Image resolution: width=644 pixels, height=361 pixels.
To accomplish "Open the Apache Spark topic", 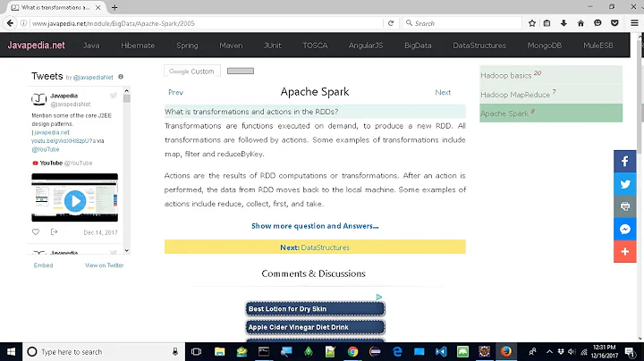I will [x=551, y=113].
